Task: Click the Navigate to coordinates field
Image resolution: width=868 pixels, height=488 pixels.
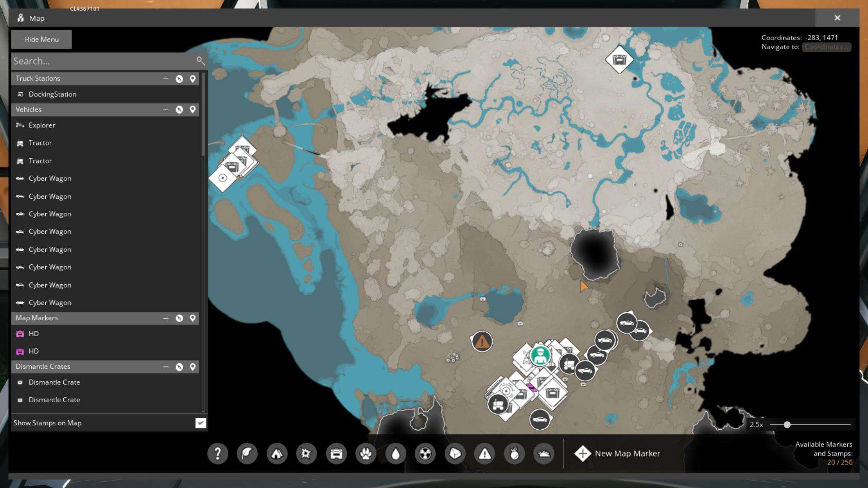Action: (826, 47)
